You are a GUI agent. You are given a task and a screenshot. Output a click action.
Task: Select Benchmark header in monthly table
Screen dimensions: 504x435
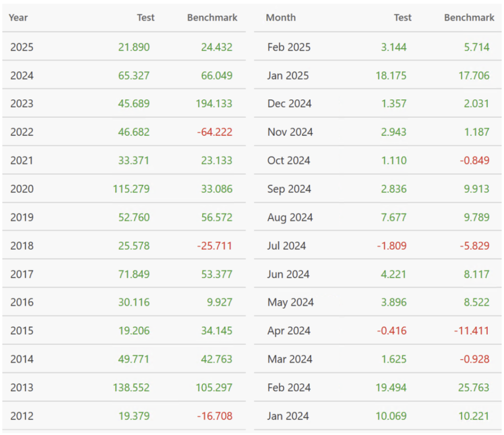(x=469, y=18)
